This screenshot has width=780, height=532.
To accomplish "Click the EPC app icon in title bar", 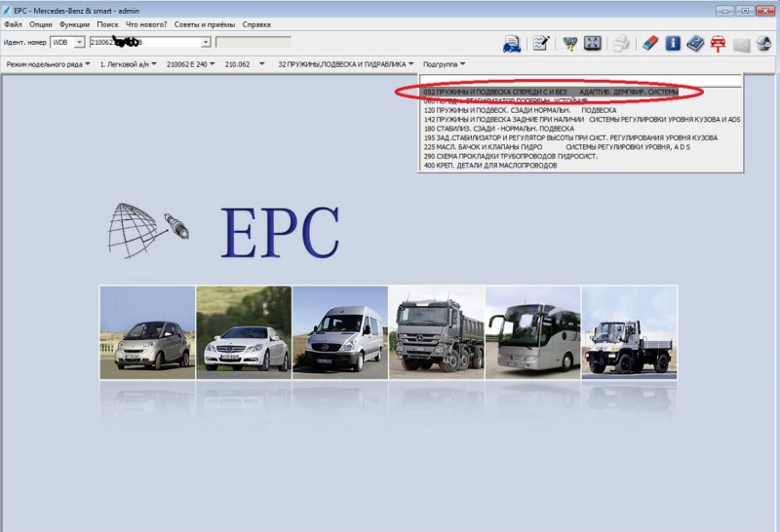I will (x=7, y=11).
